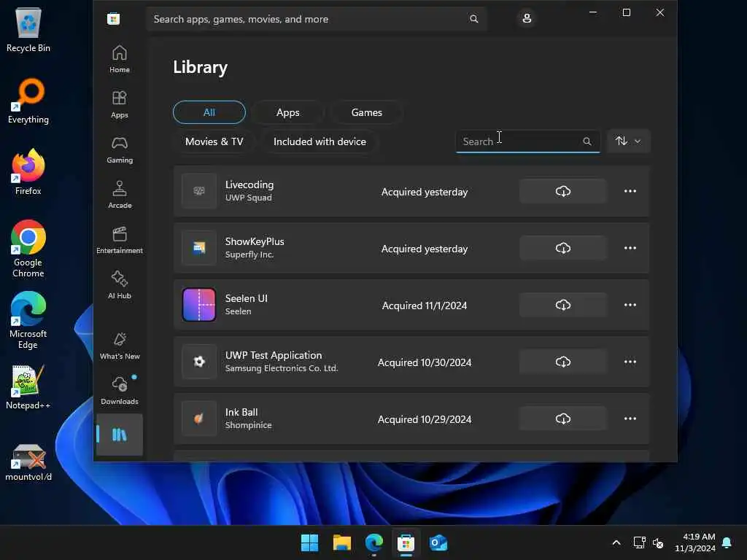747x560 pixels.
Task: Select the Google Chrome desktop shortcut
Action: 28,249
